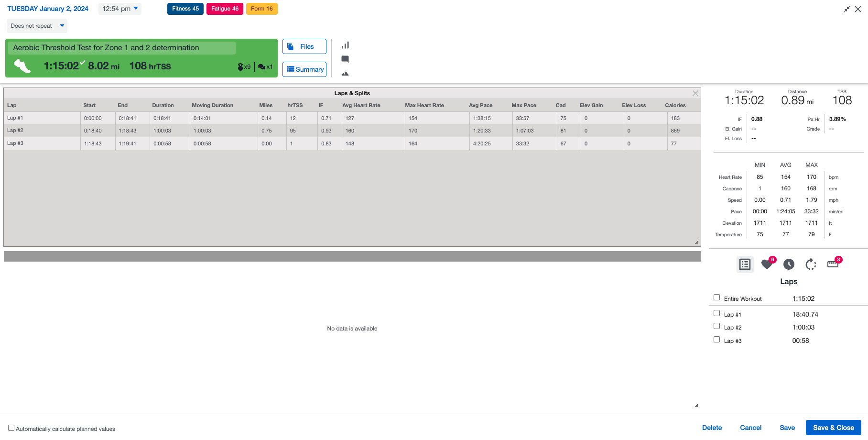
Task: Open the 12:54 pm time dropdown
Action: pos(120,9)
